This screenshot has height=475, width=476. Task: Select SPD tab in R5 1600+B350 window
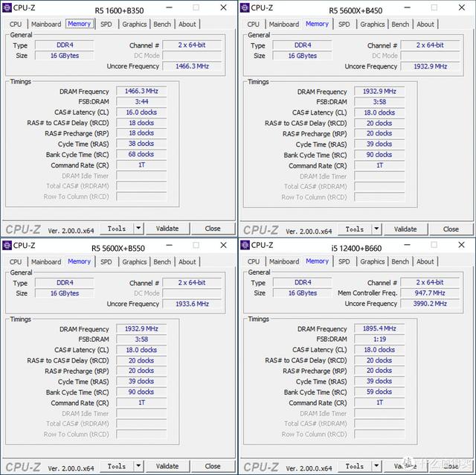(x=106, y=25)
